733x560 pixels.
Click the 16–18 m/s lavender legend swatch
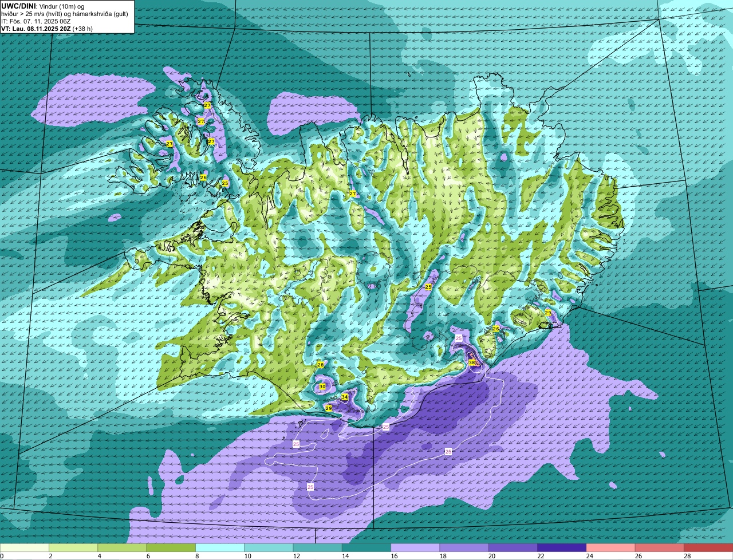tap(415, 547)
